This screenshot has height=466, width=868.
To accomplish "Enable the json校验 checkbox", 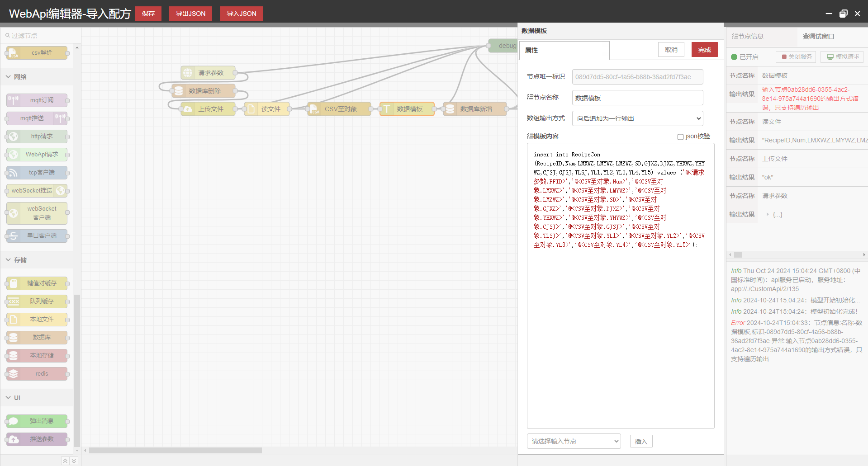I will coord(680,137).
